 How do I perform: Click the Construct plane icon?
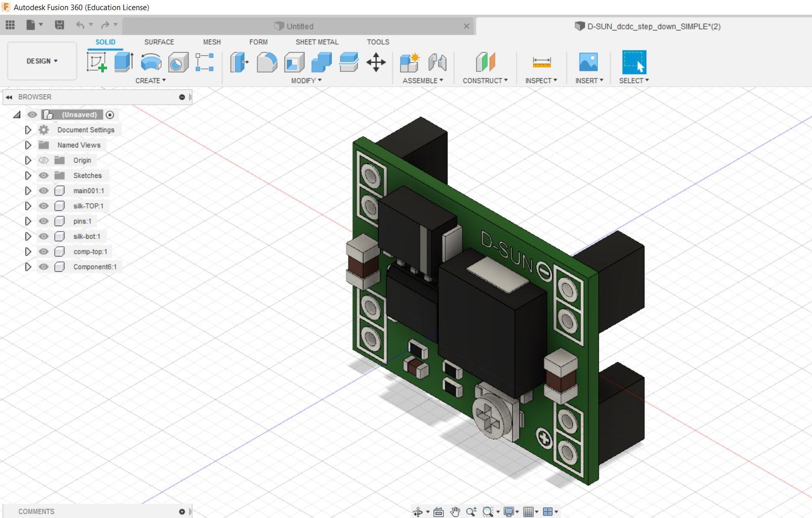pos(485,62)
